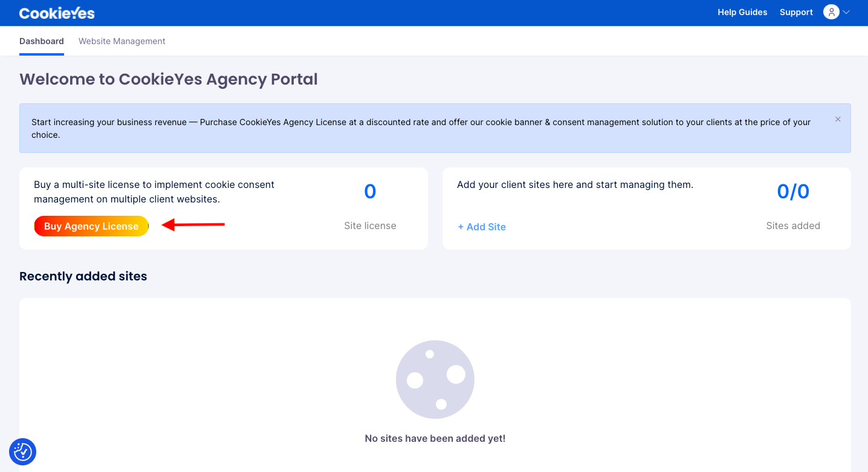Switch to the Dashboard tab
868x472 pixels.
click(x=42, y=41)
